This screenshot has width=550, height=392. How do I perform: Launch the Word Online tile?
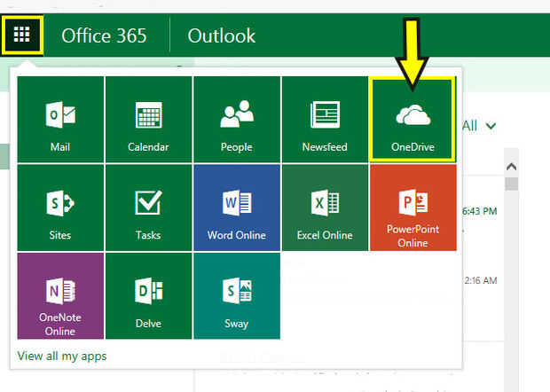click(x=237, y=208)
